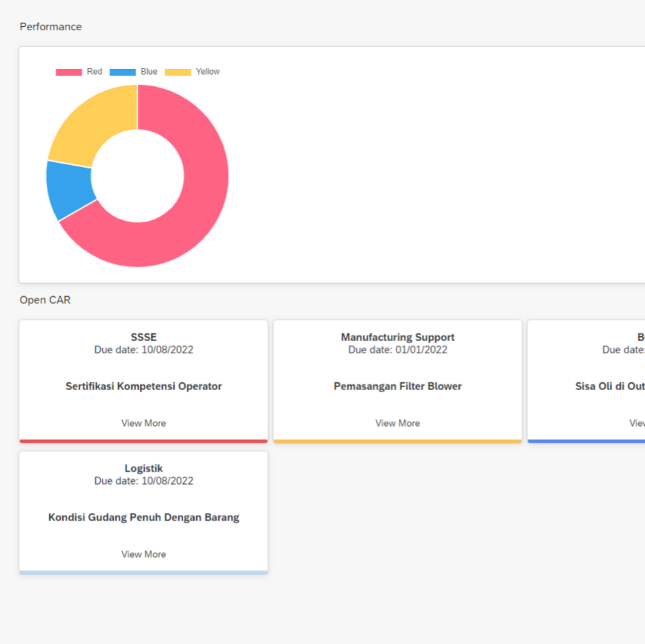Click the blue segment of the donut chart

[x=69, y=188]
